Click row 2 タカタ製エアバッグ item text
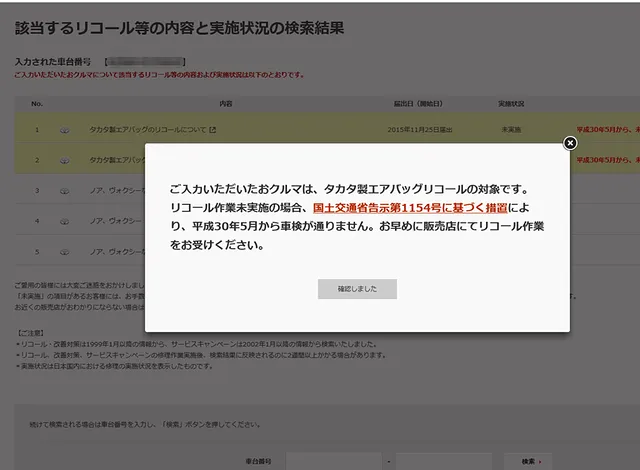The width and height of the screenshot is (640, 470). (117, 160)
